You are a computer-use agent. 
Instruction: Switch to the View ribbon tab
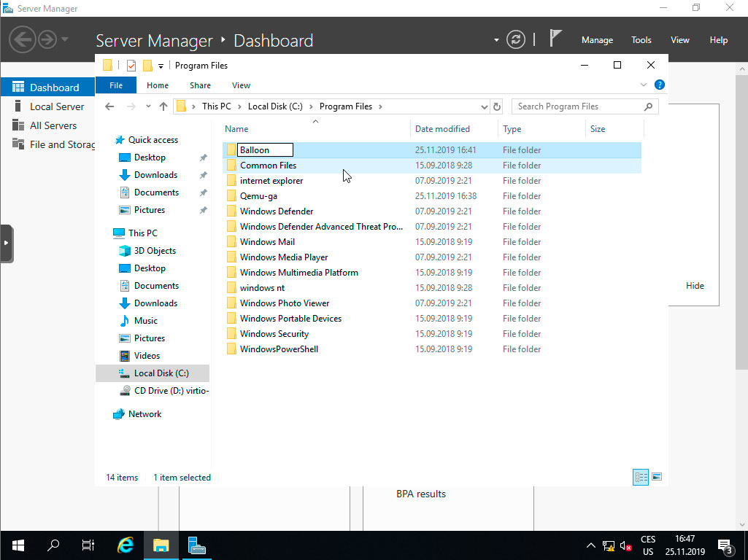[241, 85]
